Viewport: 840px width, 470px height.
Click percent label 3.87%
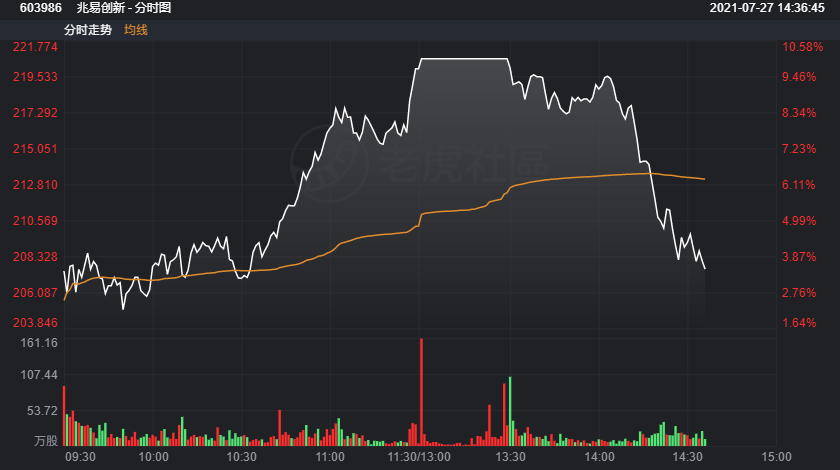pos(799,257)
